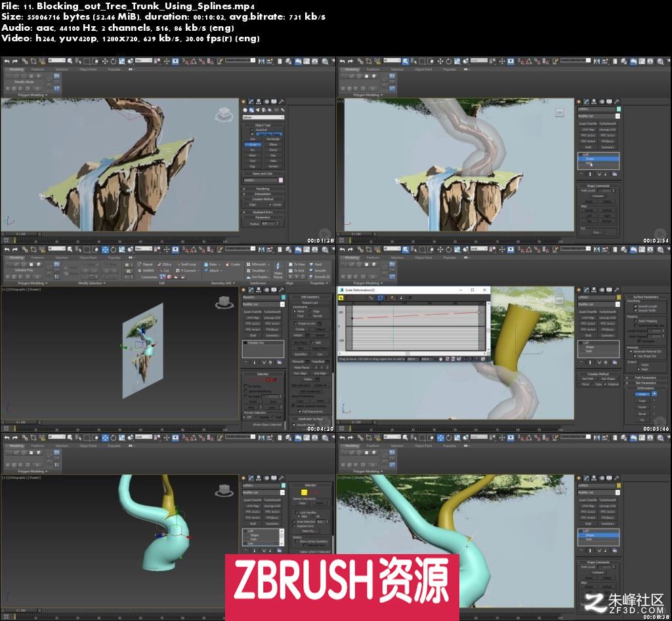Viewport: 672px width, 621px height.
Task: Select Center creation method radio button
Action: pyautogui.click(x=270, y=205)
